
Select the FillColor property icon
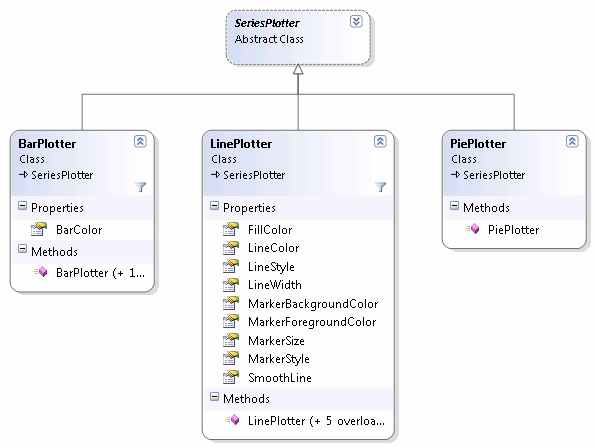pos(231,229)
